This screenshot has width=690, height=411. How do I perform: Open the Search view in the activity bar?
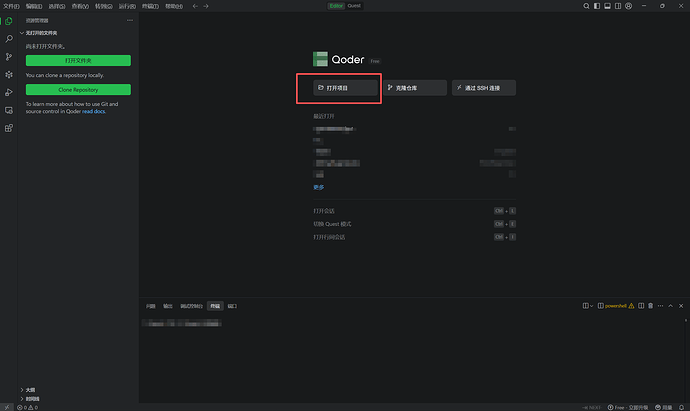pos(9,39)
